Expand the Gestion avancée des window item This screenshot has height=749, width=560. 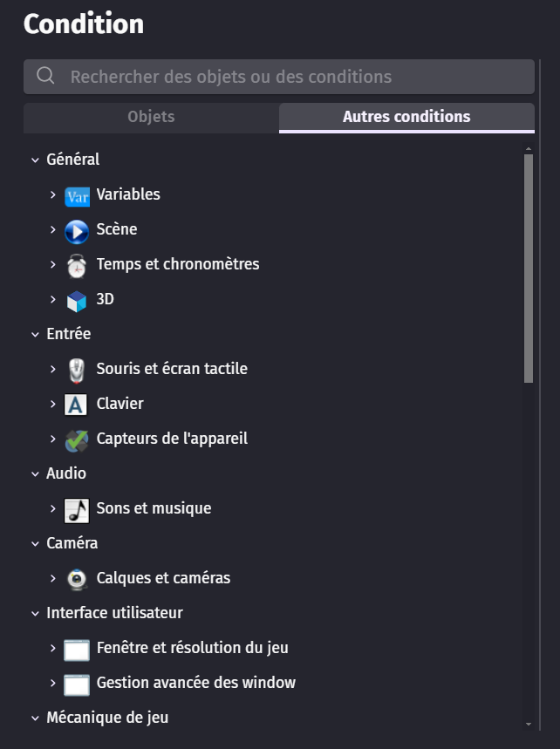(x=53, y=683)
